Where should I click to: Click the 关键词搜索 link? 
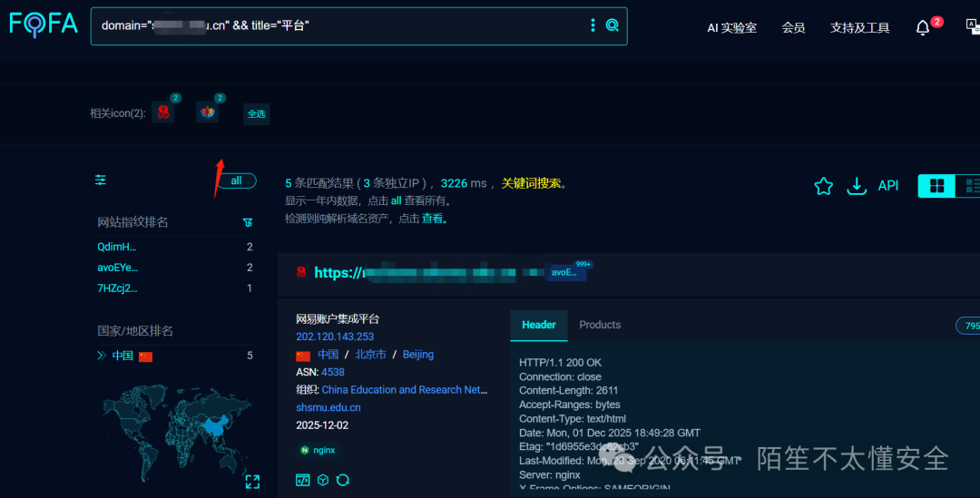531,183
